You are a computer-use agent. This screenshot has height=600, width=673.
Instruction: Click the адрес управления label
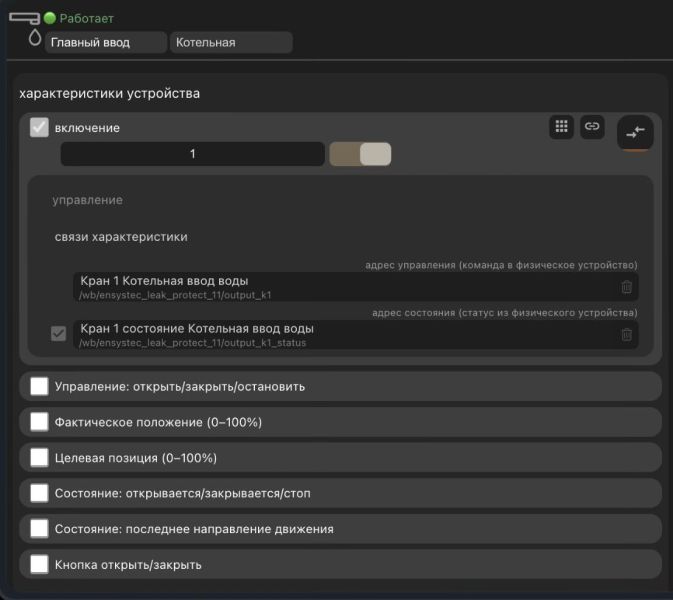(501, 265)
